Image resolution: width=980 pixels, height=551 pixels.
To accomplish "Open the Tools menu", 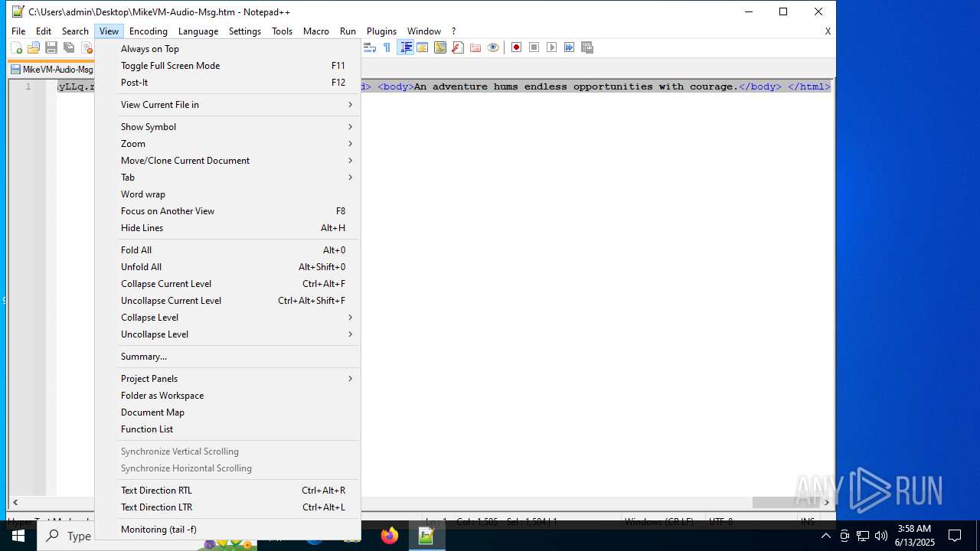I will point(283,31).
